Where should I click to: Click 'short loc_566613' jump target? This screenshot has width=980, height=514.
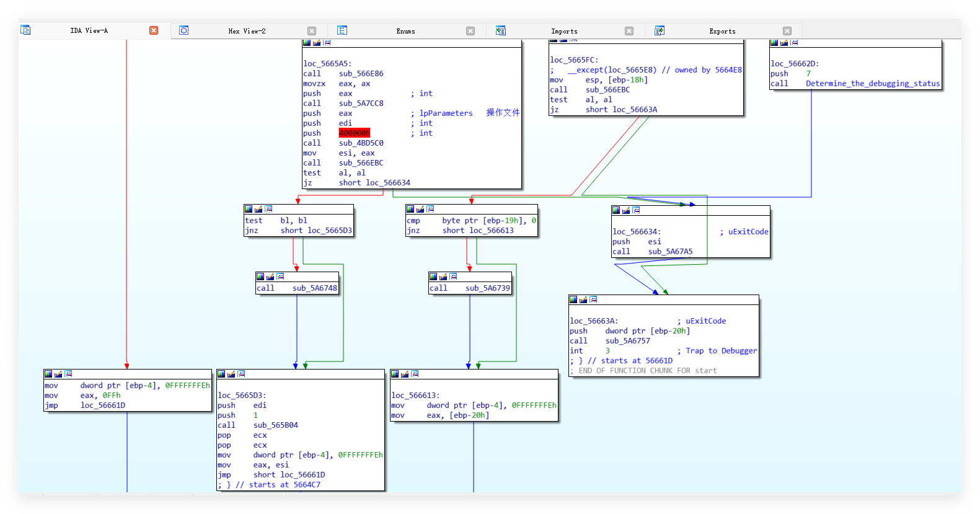click(478, 230)
